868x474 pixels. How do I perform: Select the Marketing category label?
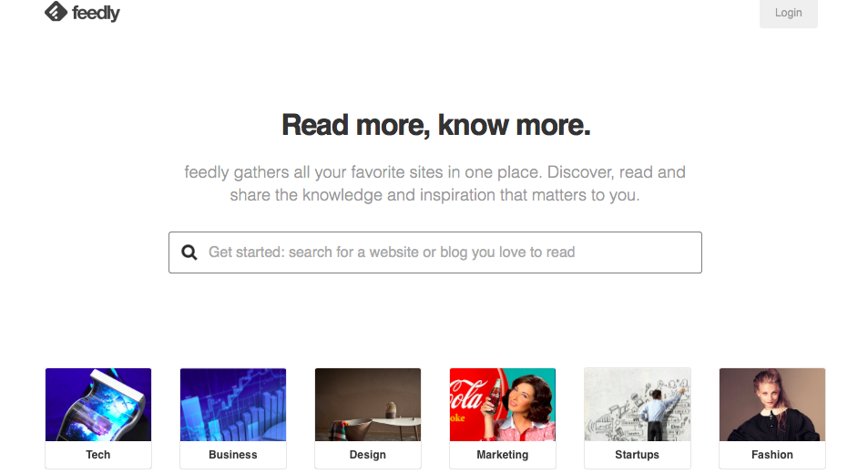tap(503, 455)
